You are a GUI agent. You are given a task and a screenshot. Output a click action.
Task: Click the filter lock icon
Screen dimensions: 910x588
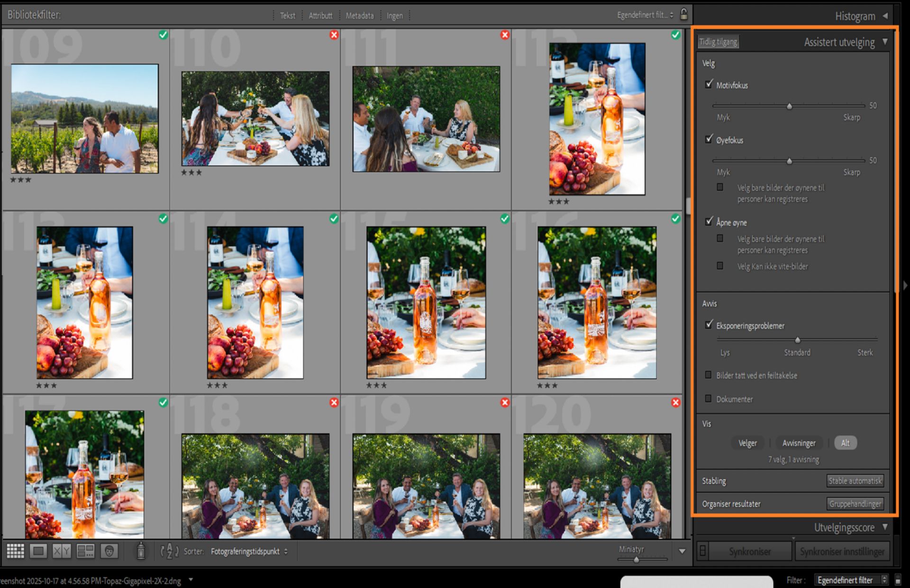point(684,14)
